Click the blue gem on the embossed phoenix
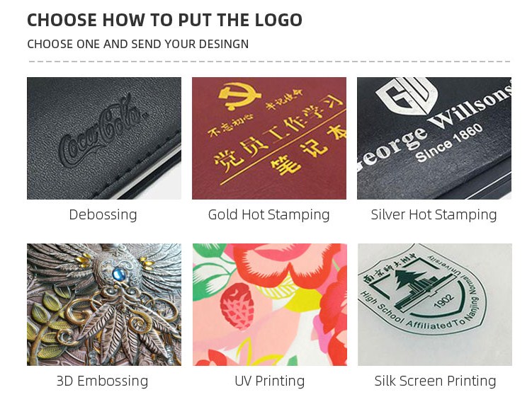The height and width of the screenshot is (397, 532). (x=118, y=272)
